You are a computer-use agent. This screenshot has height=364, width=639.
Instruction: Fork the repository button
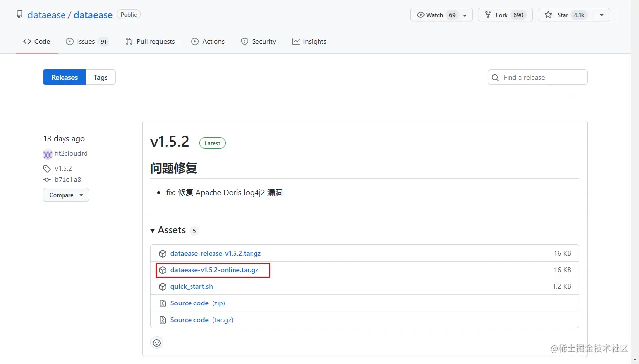point(505,15)
